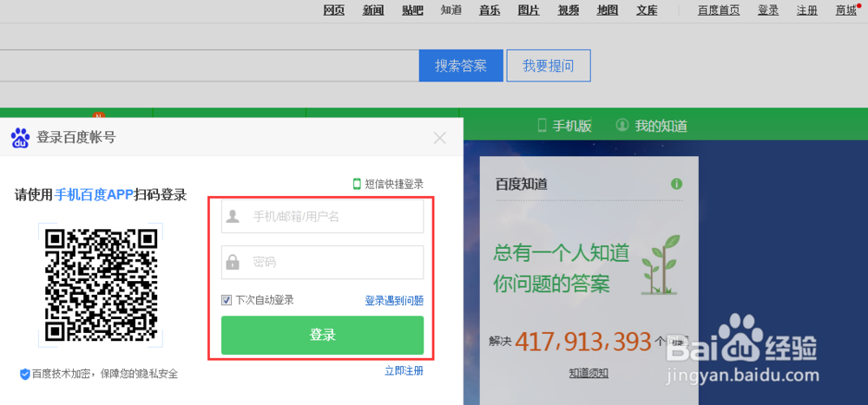Open the 文库 navigation link
Image resolution: width=868 pixels, height=405 pixels.
tap(648, 10)
